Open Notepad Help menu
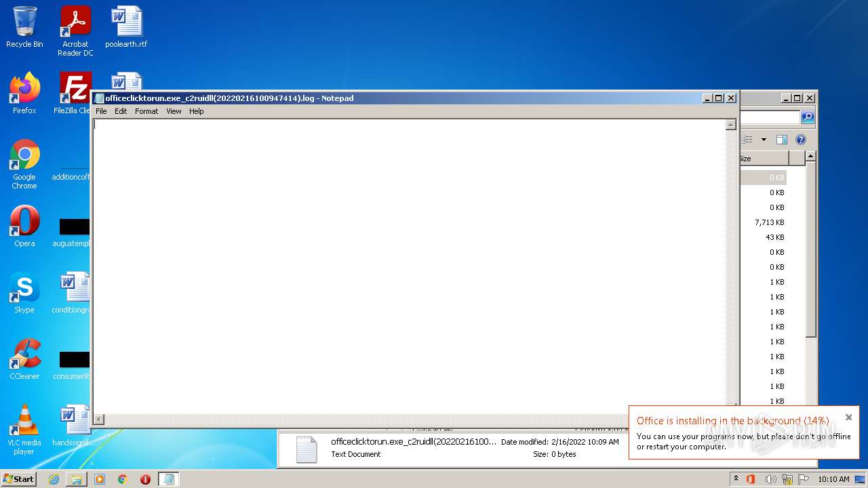Screen dimensions: 868x488 tap(197, 111)
